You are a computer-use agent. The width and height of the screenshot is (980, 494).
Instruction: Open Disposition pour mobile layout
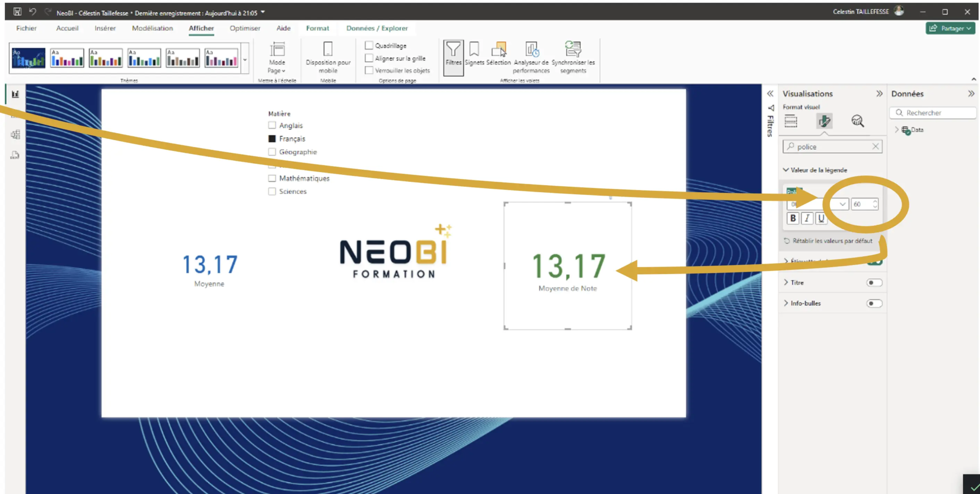click(328, 58)
